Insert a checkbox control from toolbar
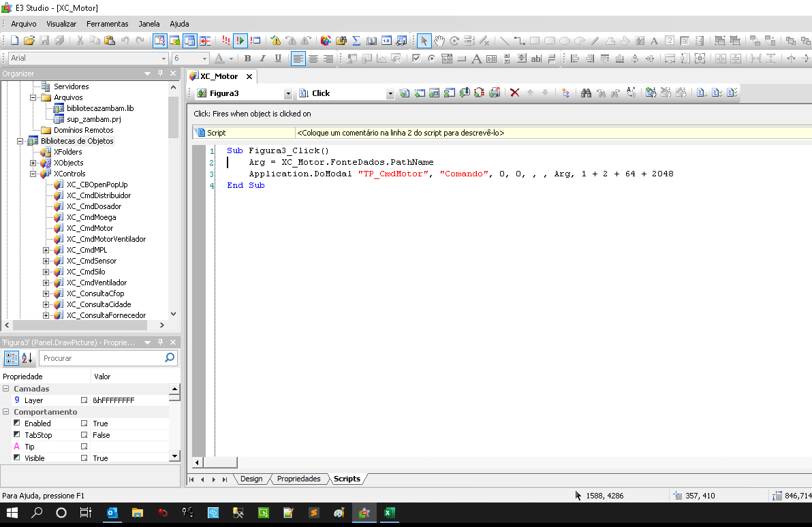 point(416,58)
